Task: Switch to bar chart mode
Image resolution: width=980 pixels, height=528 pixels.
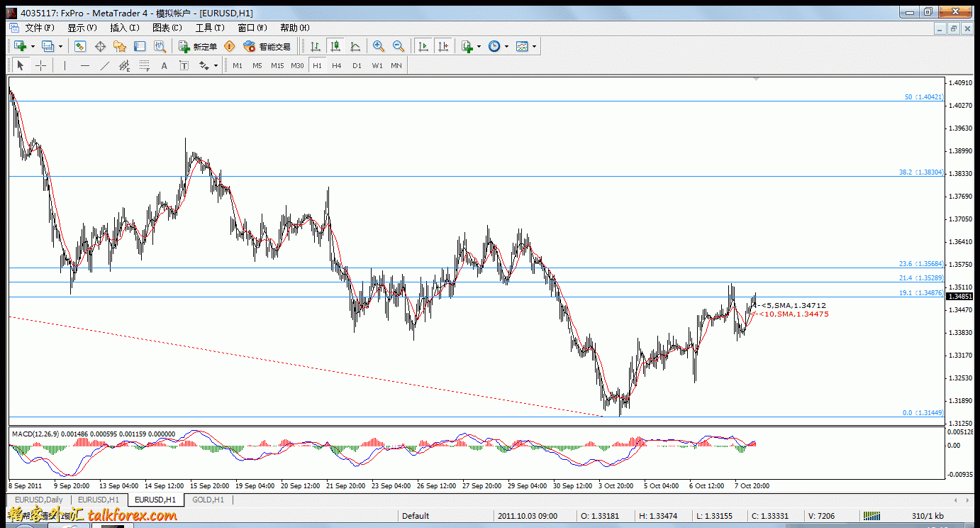Action: coord(316,46)
